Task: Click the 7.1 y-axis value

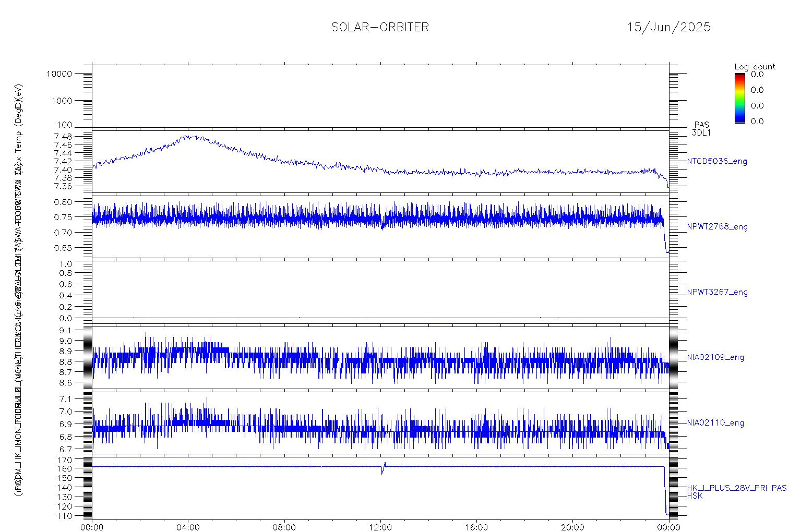Action: [66, 399]
